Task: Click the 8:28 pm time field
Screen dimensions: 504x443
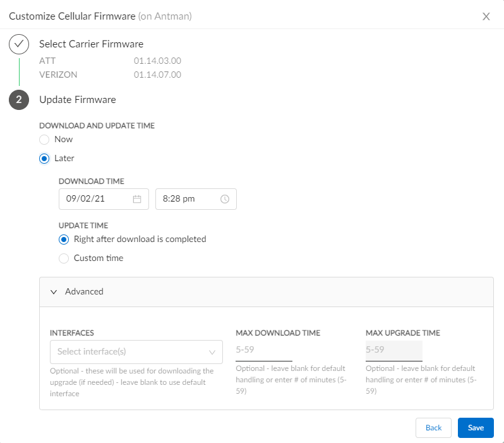Action: tap(186, 199)
